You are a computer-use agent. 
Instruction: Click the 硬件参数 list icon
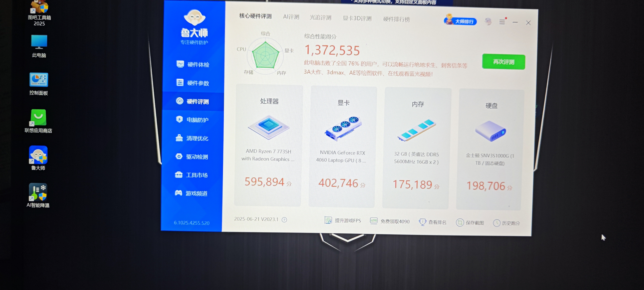pyautogui.click(x=180, y=82)
